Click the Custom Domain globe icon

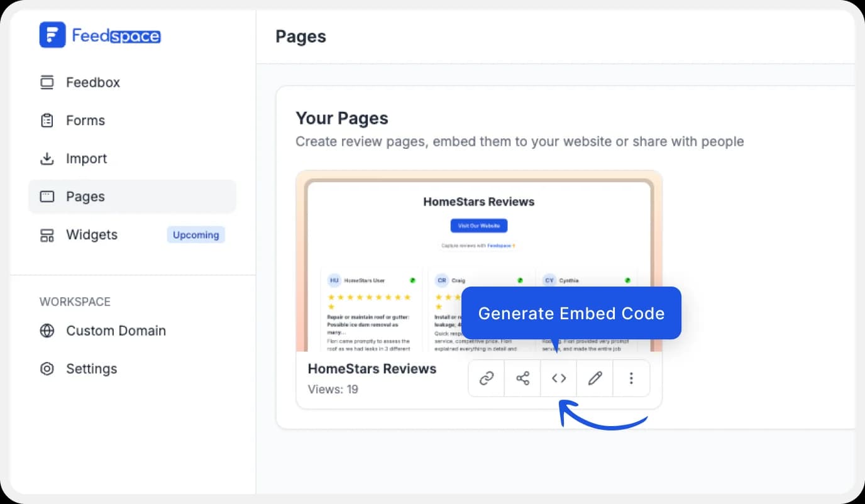pos(47,331)
